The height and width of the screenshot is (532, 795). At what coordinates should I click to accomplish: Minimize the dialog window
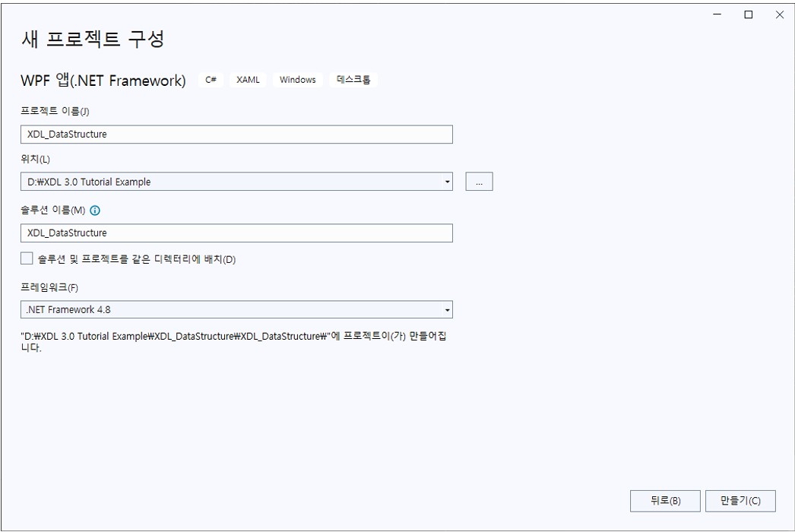tap(717, 14)
